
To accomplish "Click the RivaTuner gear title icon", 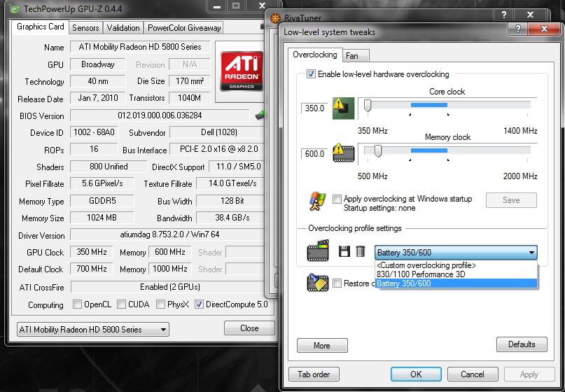I will pos(275,18).
